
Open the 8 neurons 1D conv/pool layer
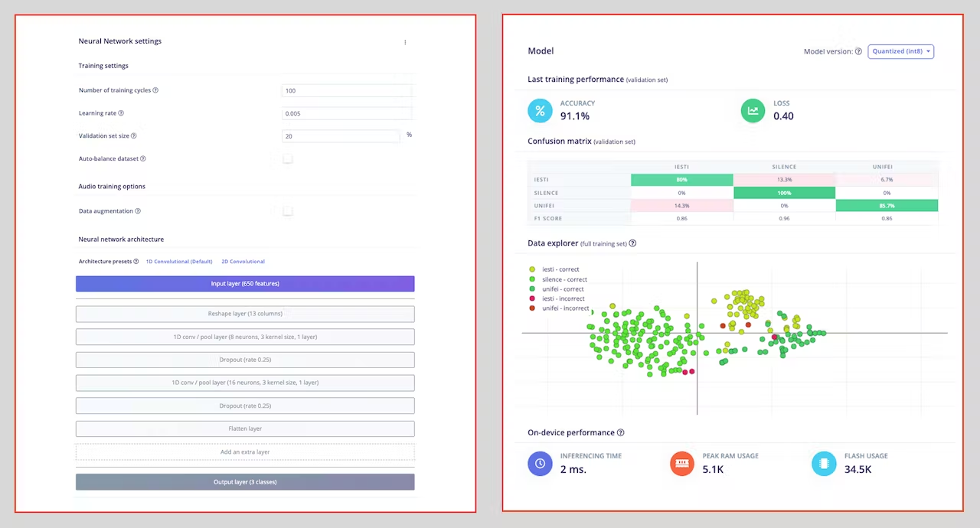245,337
